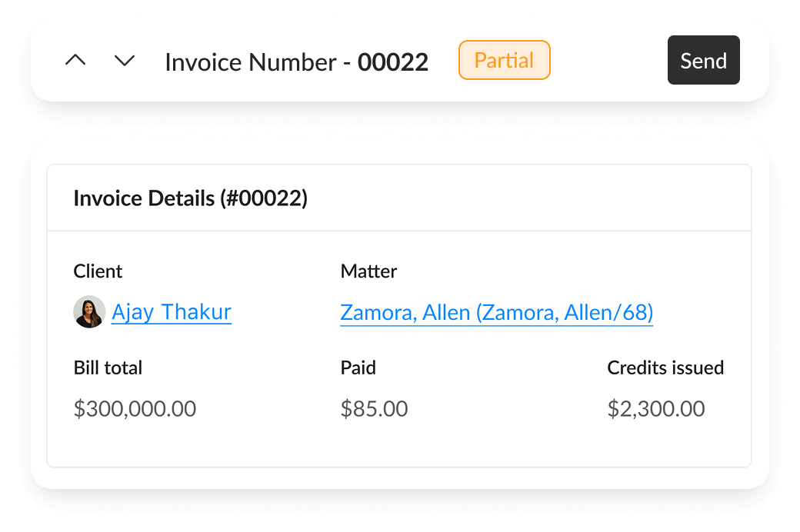Image resolution: width=800 pixels, height=532 pixels.
Task: Click Ajay Thakur's avatar photo
Action: pos(89,313)
